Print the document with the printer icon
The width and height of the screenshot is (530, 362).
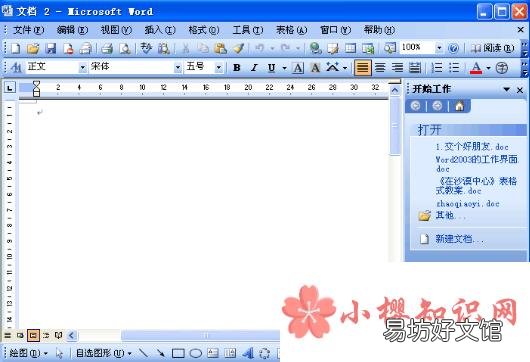(x=107, y=48)
